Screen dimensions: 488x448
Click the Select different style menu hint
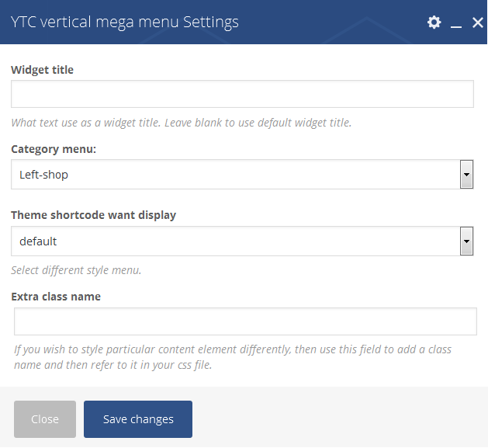click(x=76, y=270)
